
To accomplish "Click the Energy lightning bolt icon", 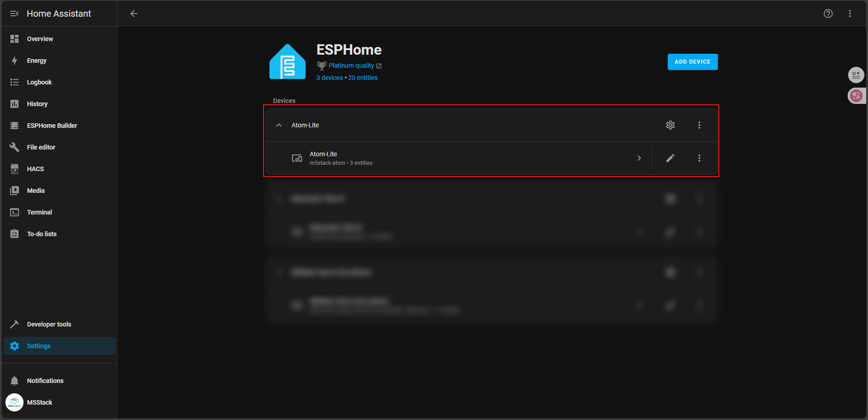I will (14, 61).
